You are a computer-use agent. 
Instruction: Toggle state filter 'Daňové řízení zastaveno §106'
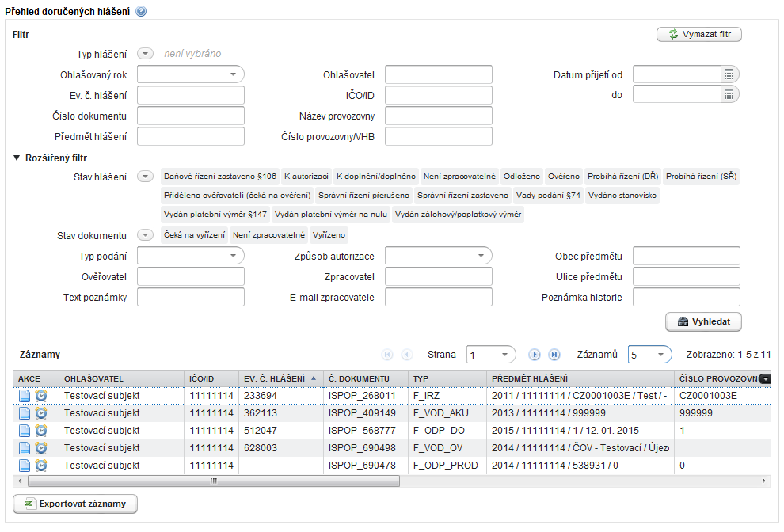(x=220, y=177)
